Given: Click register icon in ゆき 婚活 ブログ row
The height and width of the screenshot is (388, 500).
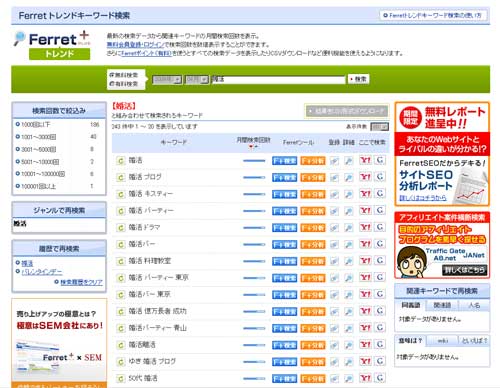Looking at the screenshot, I should (334, 362).
